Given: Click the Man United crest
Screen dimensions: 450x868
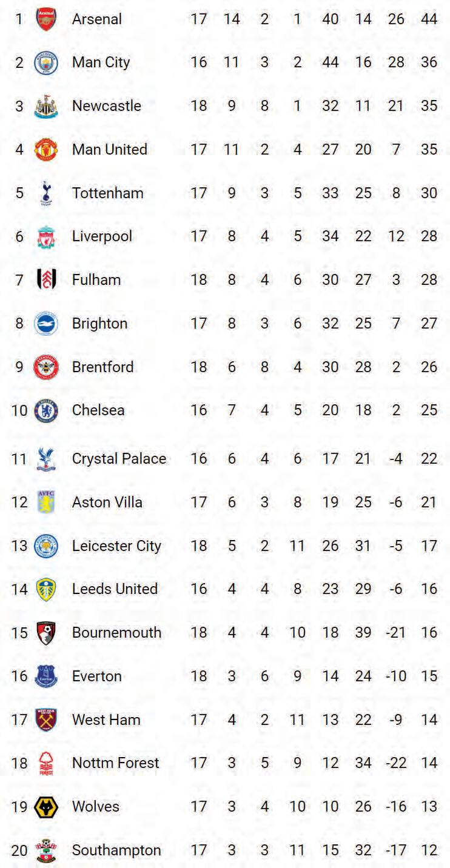Looking at the screenshot, I should tap(46, 150).
